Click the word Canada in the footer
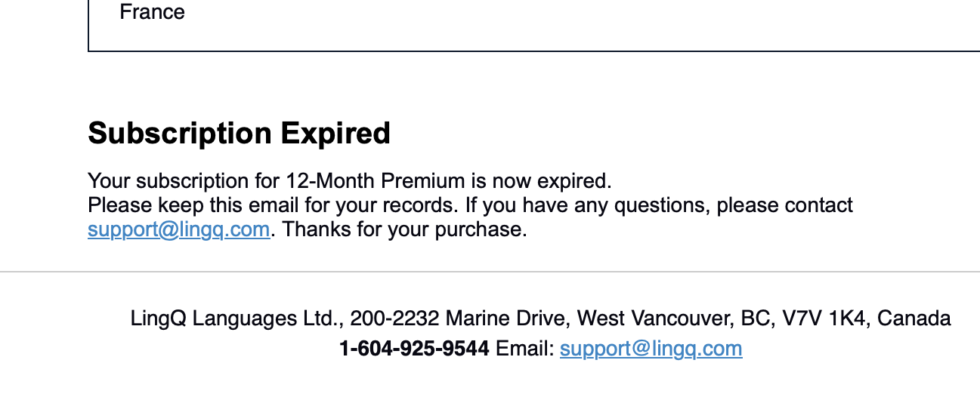Viewport: 980px width, 397px height. [914, 319]
